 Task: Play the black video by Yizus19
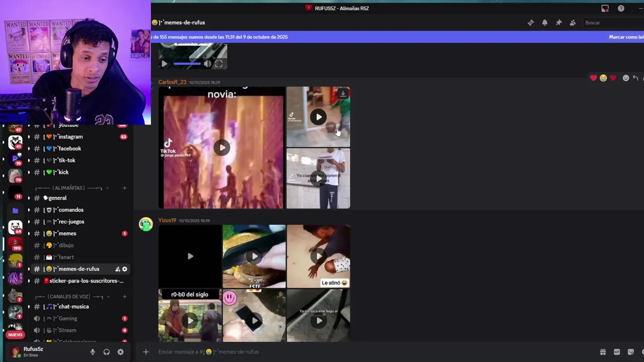(x=190, y=256)
